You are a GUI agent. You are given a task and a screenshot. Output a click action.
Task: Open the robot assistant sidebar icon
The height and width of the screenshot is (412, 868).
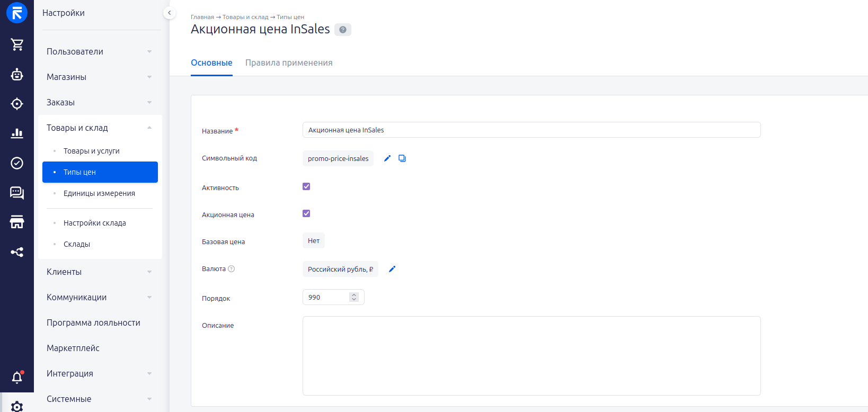pyautogui.click(x=17, y=74)
